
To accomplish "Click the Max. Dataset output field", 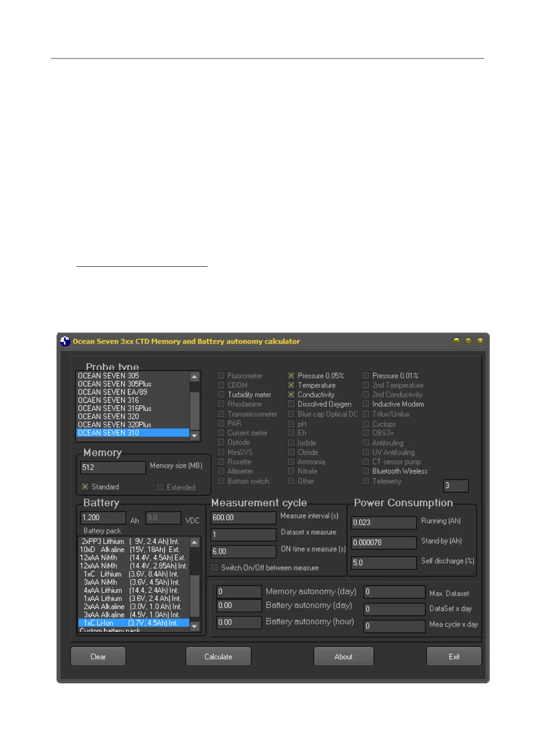I will pyautogui.click(x=394, y=592).
